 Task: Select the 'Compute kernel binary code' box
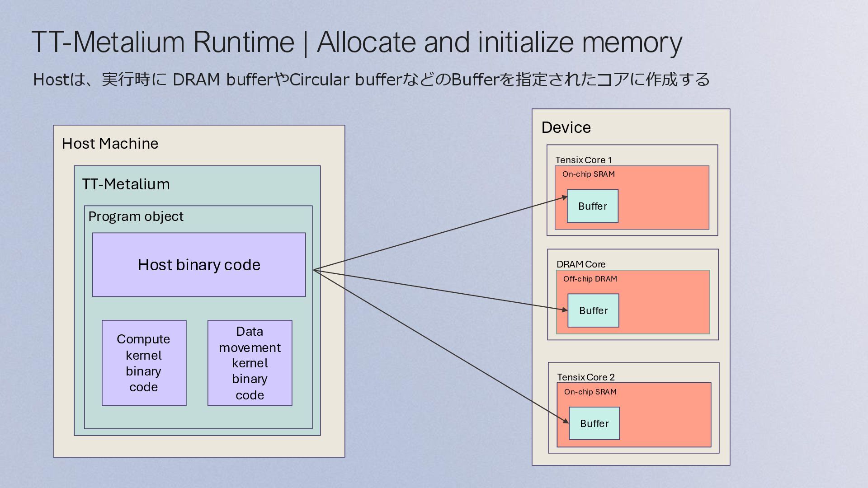click(x=144, y=363)
